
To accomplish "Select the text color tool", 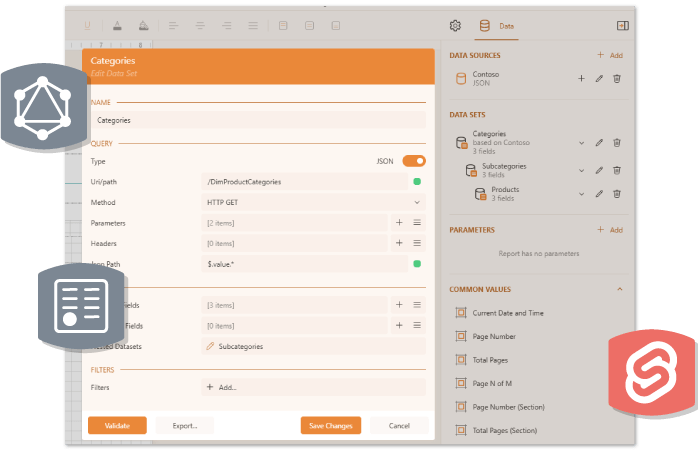I will pyautogui.click(x=117, y=26).
